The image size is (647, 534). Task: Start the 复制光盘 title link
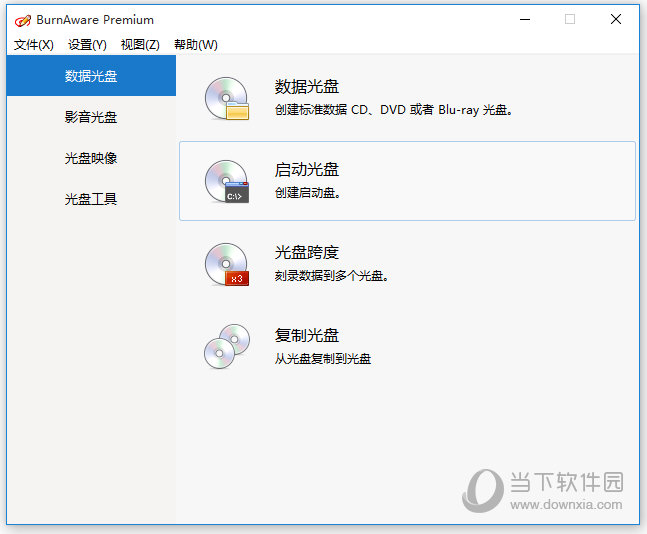307,336
